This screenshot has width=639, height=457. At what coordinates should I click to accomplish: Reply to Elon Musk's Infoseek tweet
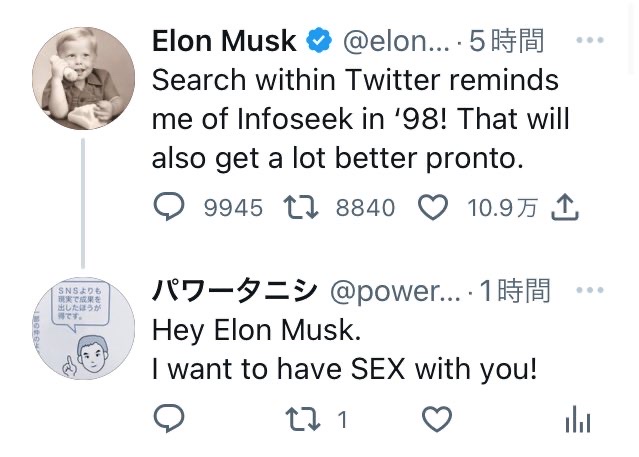click(170, 207)
